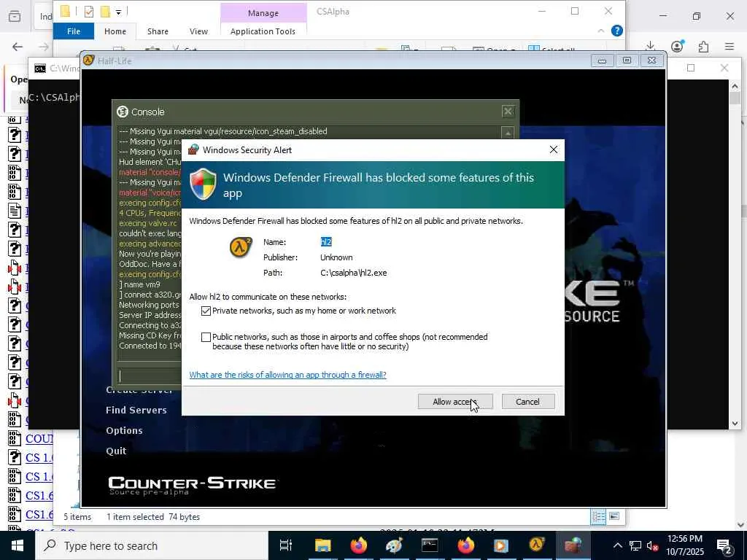Open first Firefox taskbar icon

point(358,545)
